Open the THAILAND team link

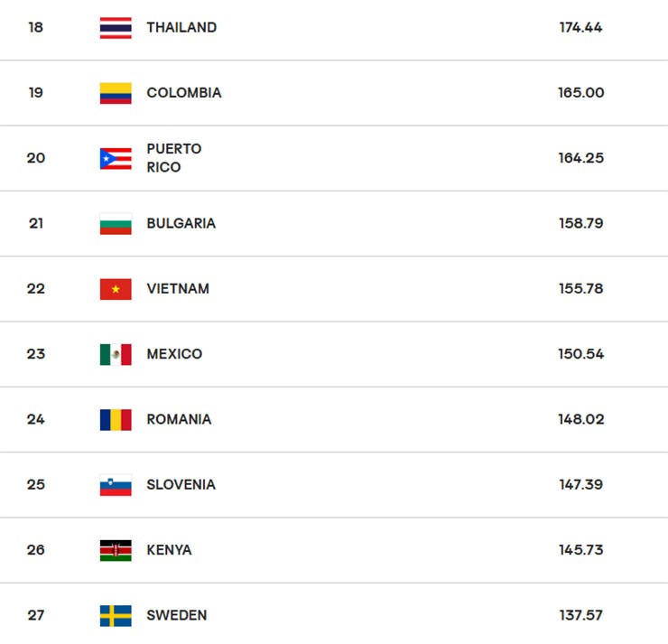181,28
